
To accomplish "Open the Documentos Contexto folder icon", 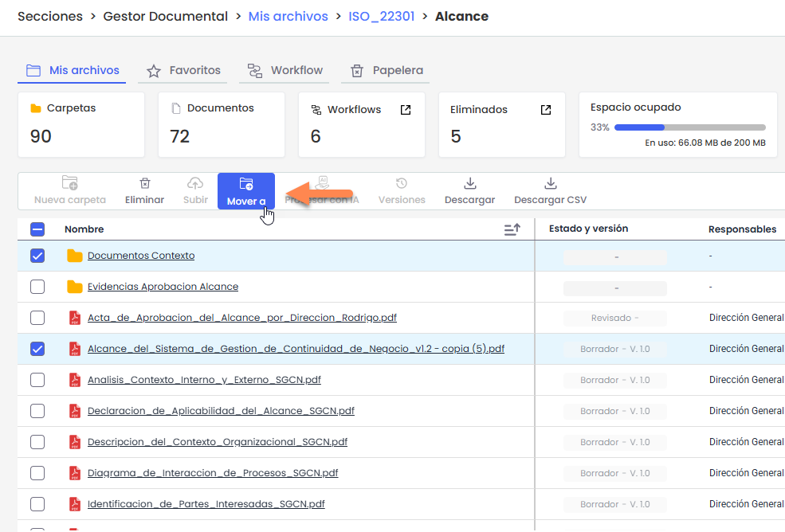I will (x=75, y=256).
